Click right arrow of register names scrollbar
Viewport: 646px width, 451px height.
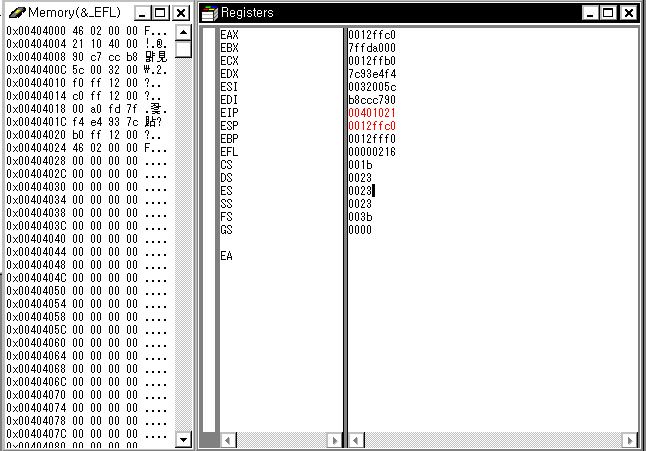click(335, 440)
